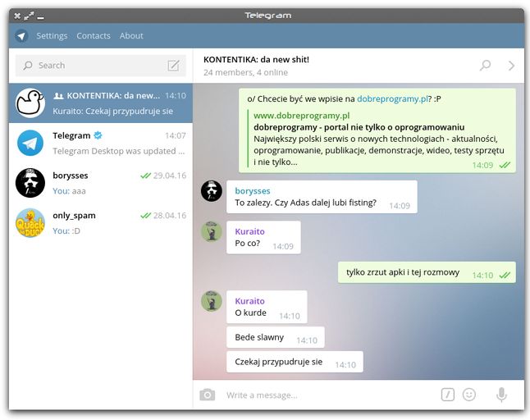Open the About menu
Image resolution: width=530 pixels, height=420 pixels.
131,36
